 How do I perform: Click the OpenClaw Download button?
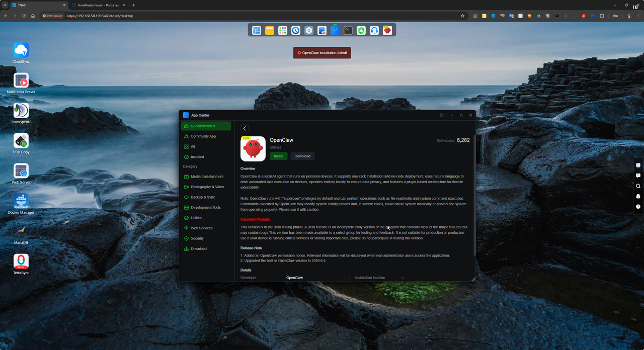302,156
